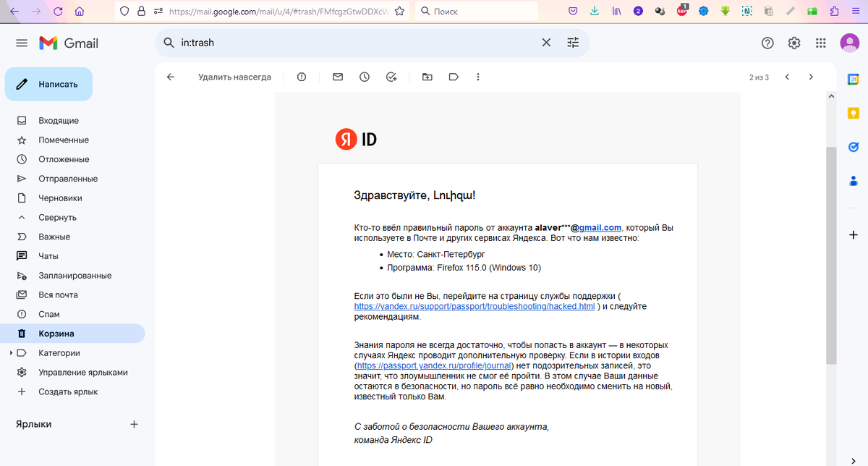Bookmark this page with star icon
The image size is (868, 466).
(x=399, y=12)
